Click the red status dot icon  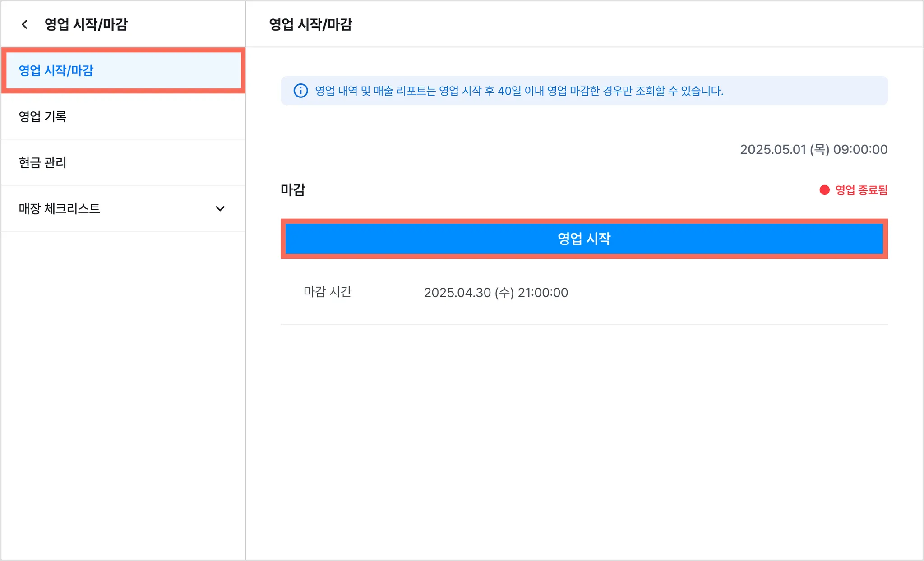824,190
